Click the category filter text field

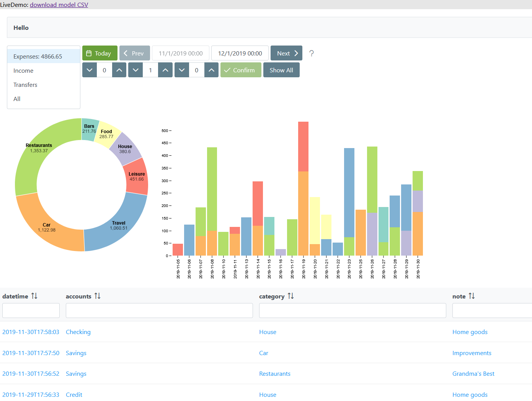coord(352,310)
